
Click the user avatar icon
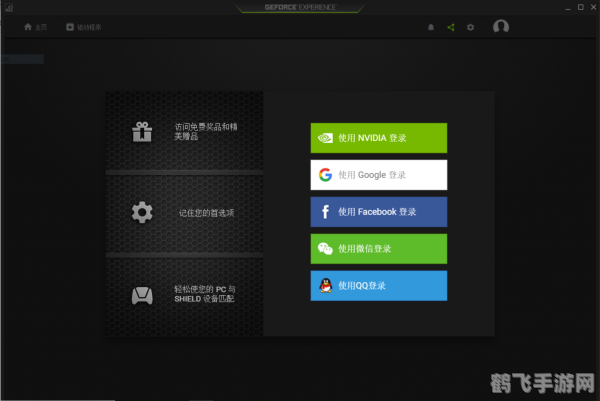pos(501,27)
